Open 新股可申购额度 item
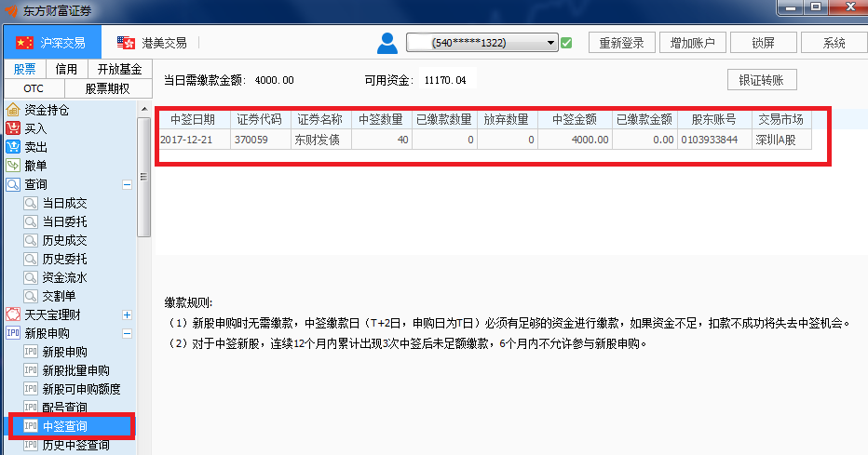Viewport: 868px width, 455px height. point(81,389)
